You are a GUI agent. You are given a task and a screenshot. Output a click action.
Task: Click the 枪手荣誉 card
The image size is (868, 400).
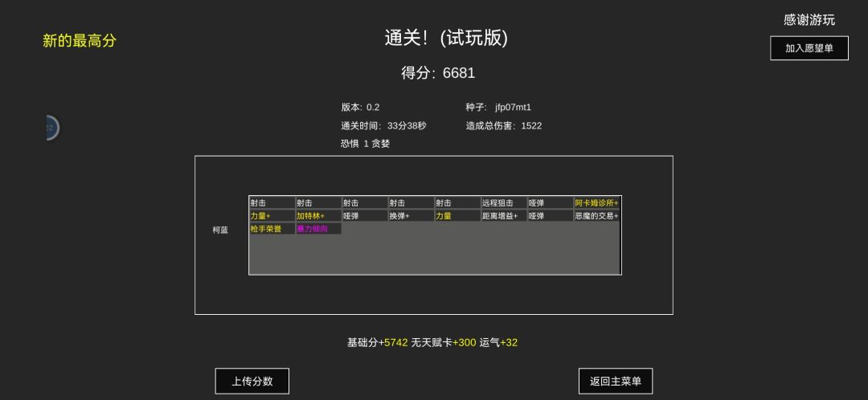pos(272,228)
